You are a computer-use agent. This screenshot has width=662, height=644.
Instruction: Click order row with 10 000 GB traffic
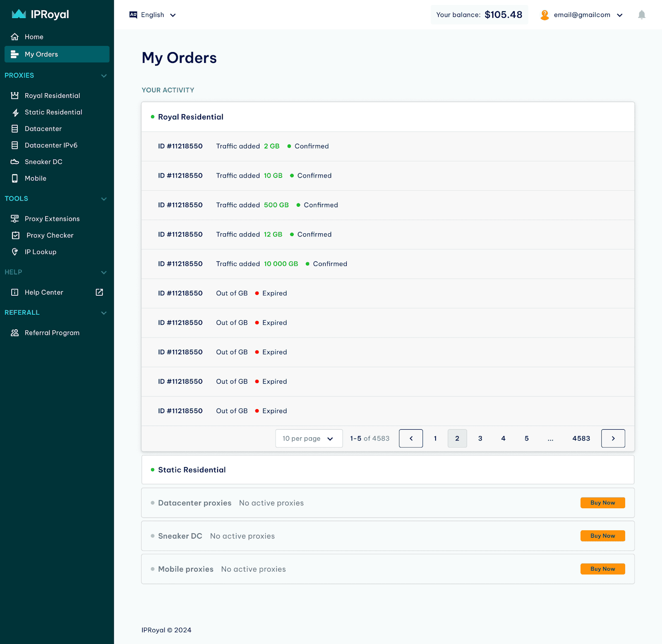pos(388,264)
